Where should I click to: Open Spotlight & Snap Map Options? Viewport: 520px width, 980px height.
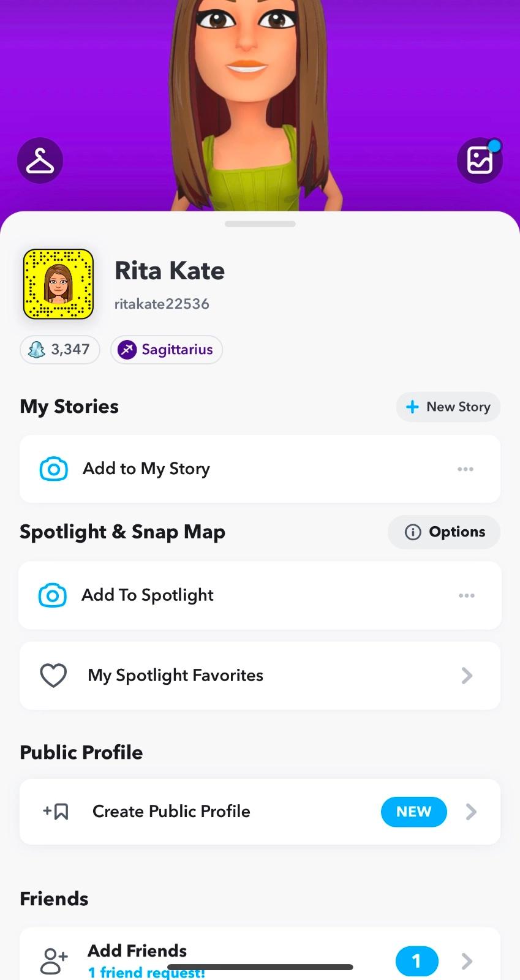[444, 532]
